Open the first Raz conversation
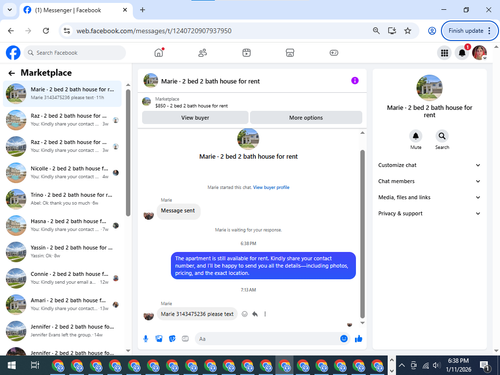 point(62,120)
